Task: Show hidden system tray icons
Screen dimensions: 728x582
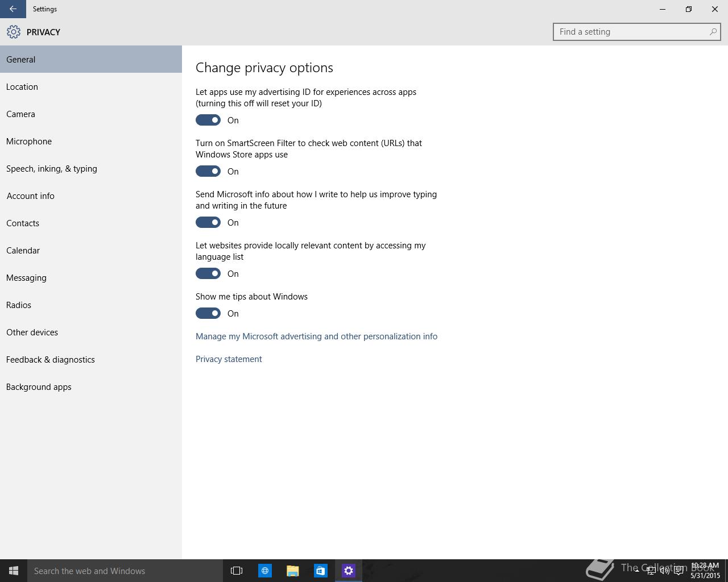Action: click(637, 571)
